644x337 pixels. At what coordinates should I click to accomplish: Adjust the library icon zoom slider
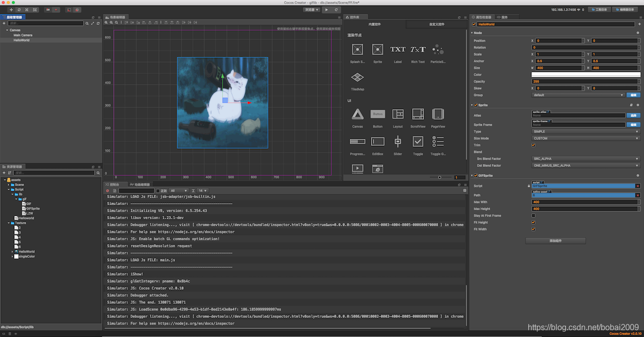[439, 177]
